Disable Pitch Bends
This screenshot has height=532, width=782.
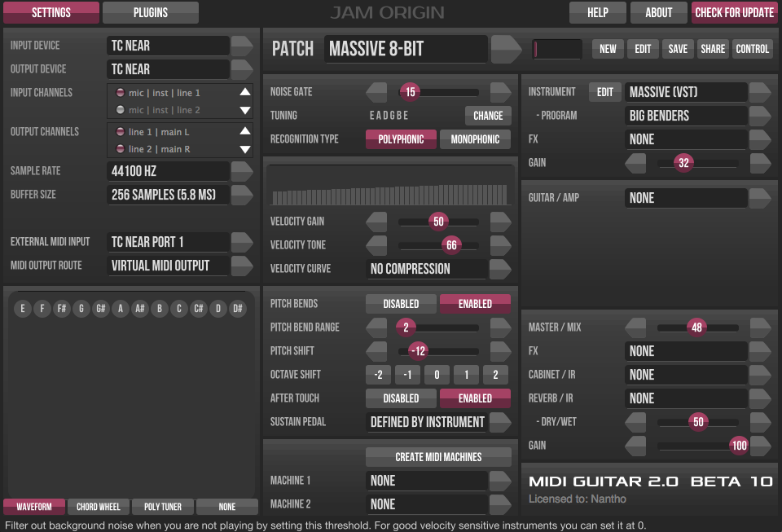[401, 303]
